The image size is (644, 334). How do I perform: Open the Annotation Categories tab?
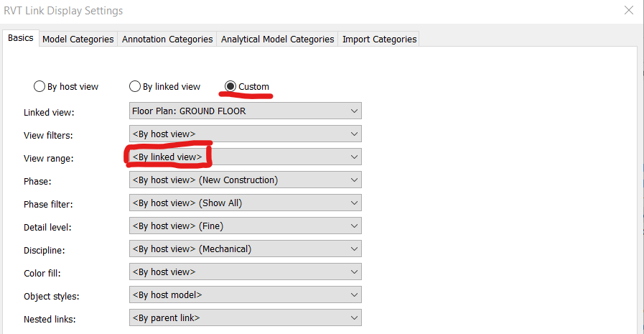click(167, 39)
